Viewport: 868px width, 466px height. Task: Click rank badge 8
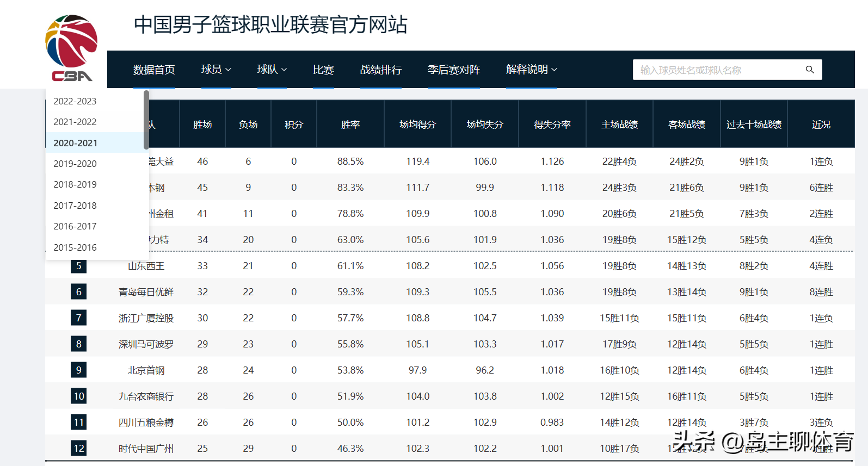click(x=79, y=344)
